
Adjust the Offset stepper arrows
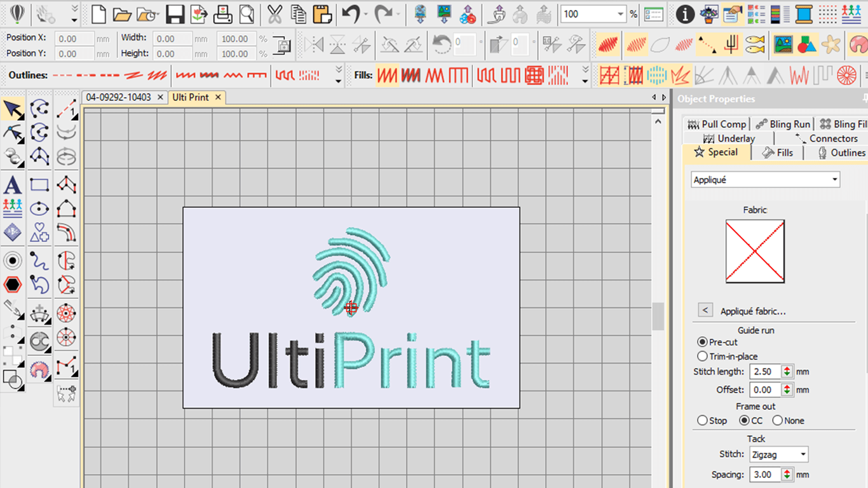click(787, 390)
